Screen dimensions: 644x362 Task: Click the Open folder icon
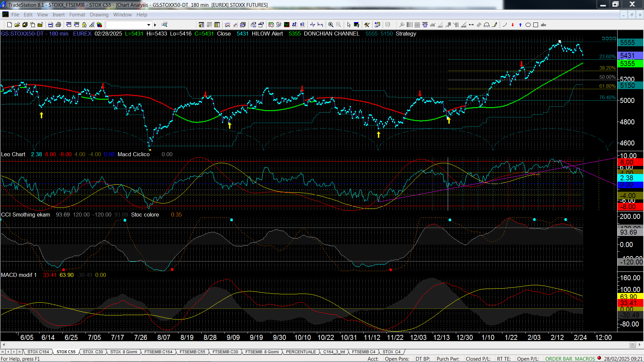[17, 25]
